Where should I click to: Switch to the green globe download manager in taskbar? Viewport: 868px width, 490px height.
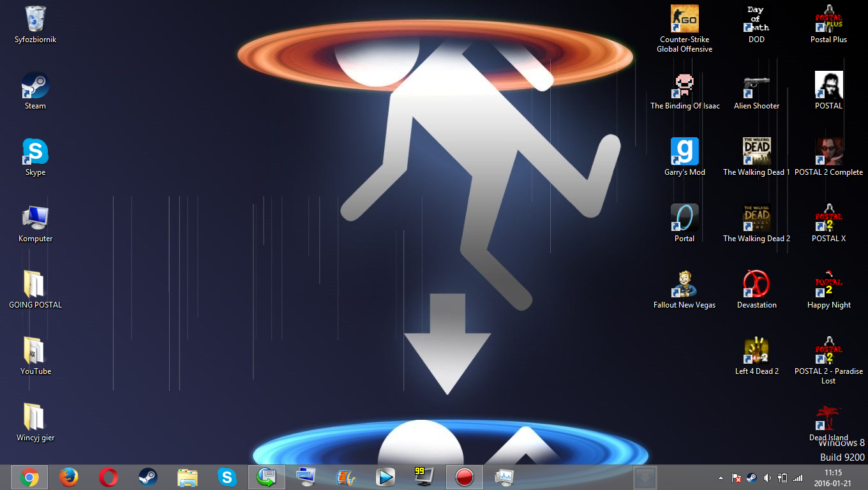267,477
